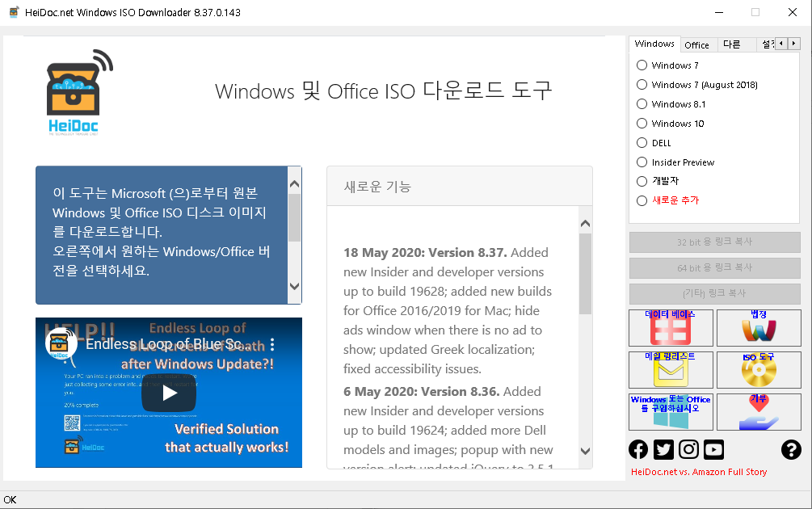The height and width of the screenshot is (509, 812).
Task: Click the OK status bar text
Action: (x=10, y=499)
